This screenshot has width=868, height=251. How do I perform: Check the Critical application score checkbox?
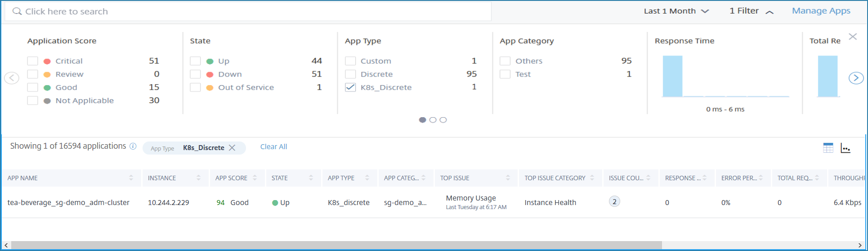32,61
